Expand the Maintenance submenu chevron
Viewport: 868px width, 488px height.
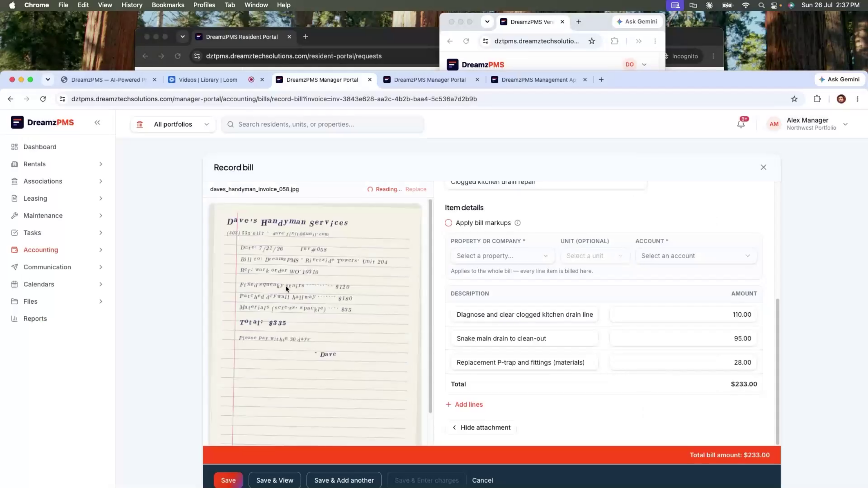coord(101,215)
